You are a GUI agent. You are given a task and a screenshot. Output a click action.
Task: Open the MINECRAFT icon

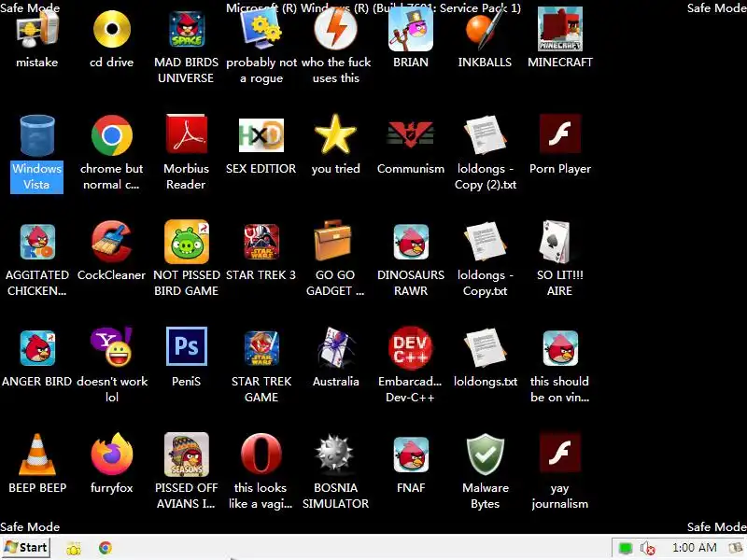coord(559,30)
